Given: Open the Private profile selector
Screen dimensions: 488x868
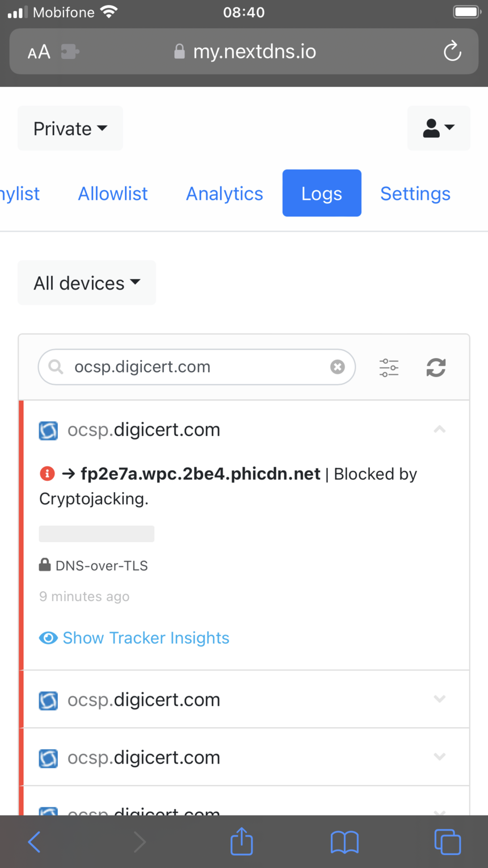Looking at the screenshot, I should 69,128.
